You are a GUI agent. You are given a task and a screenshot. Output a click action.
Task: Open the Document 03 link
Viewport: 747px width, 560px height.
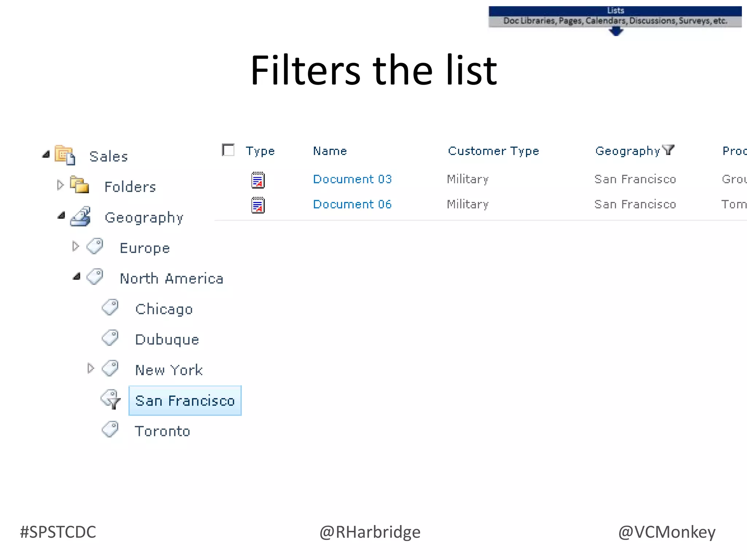(352, 179)
